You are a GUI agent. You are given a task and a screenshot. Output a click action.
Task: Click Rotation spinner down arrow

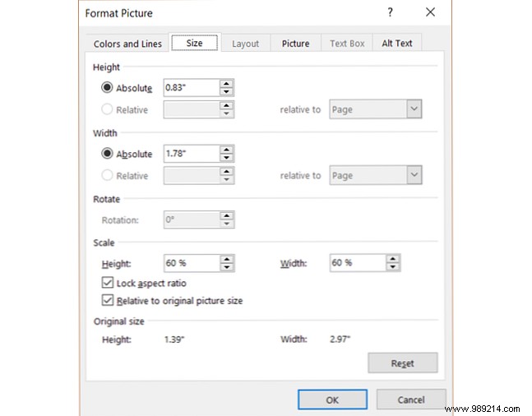click(227, 224)
